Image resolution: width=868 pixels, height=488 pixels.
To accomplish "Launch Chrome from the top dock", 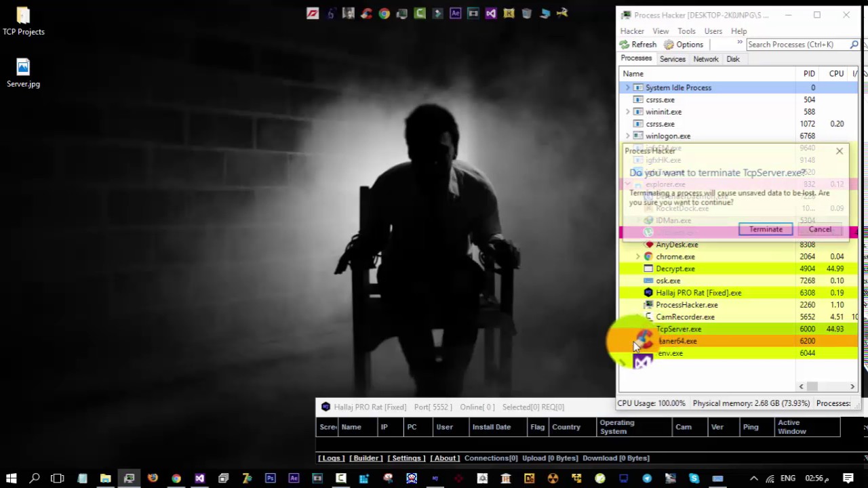I will tap(384, 13).
